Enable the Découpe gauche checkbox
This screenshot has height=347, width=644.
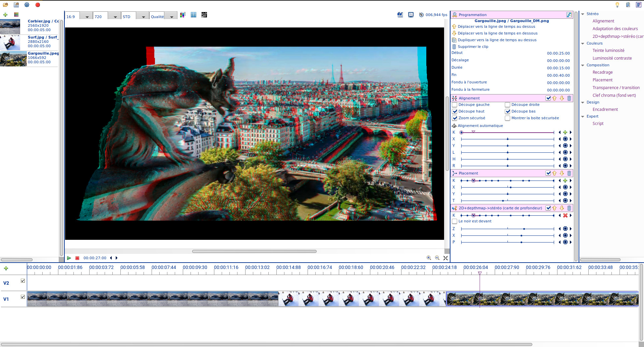point(455,105)
